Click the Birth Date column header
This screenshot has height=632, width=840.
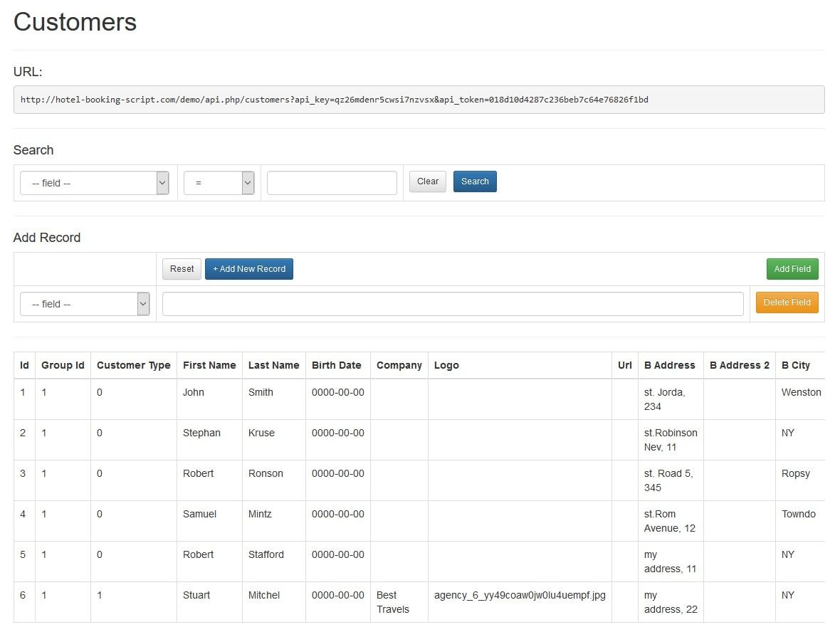pos(337,365)
